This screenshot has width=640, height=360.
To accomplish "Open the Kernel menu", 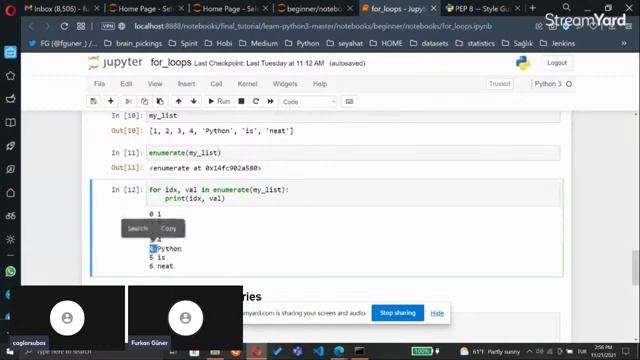I will pos(247,84).
